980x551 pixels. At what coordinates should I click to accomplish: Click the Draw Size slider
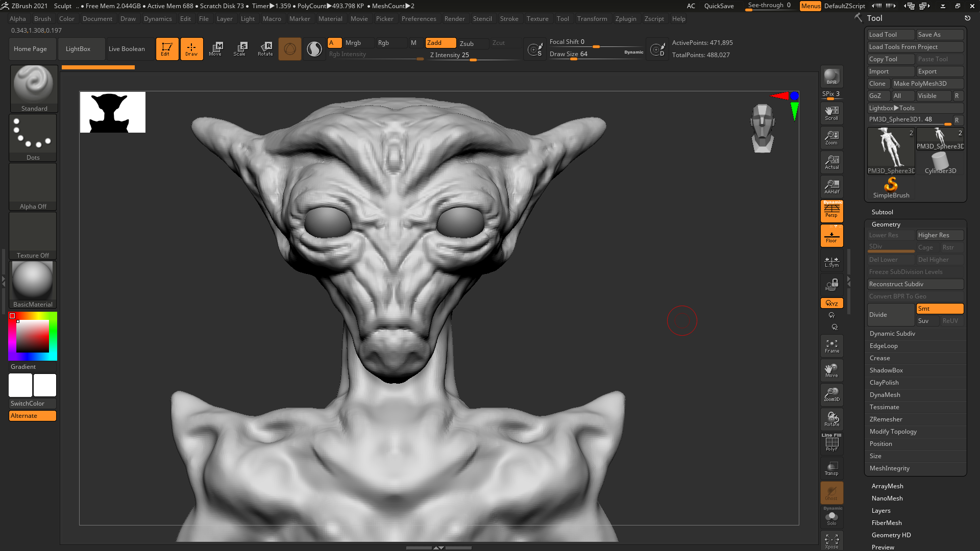(x=596, y=54)
